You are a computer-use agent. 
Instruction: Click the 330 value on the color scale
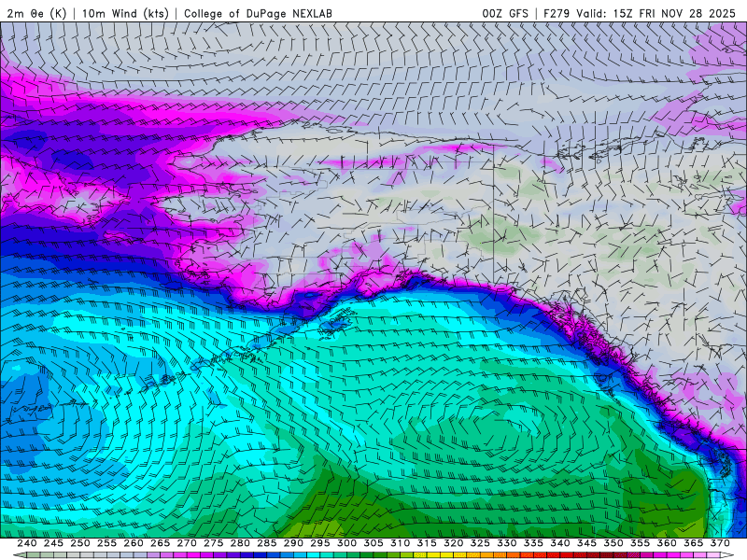(x=507, y=543)
